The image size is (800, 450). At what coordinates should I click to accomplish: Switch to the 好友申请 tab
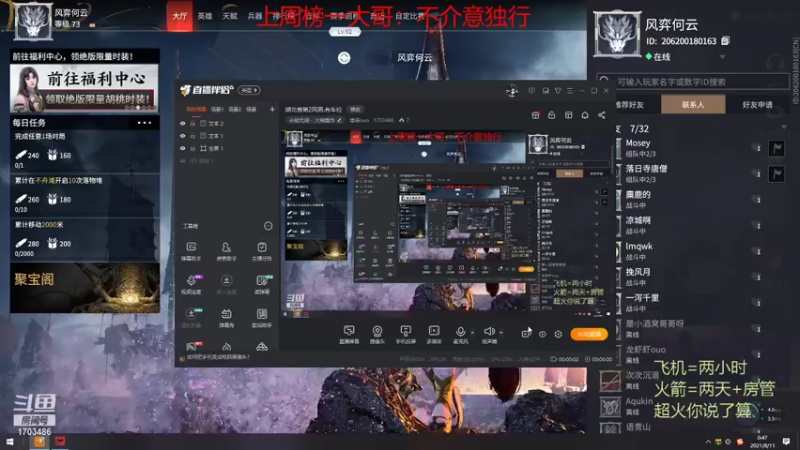pos(757,105)
